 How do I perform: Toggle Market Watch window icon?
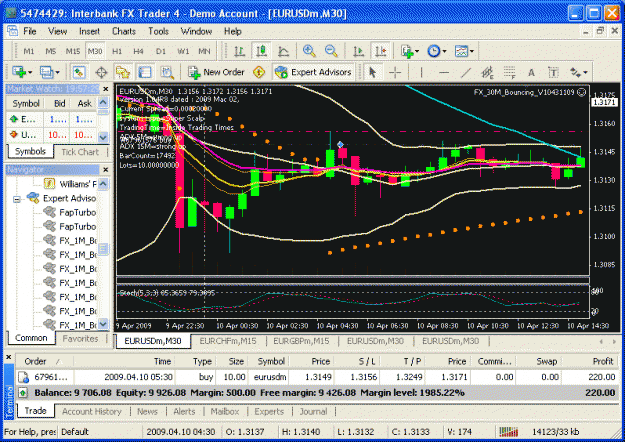coord(79,72)
